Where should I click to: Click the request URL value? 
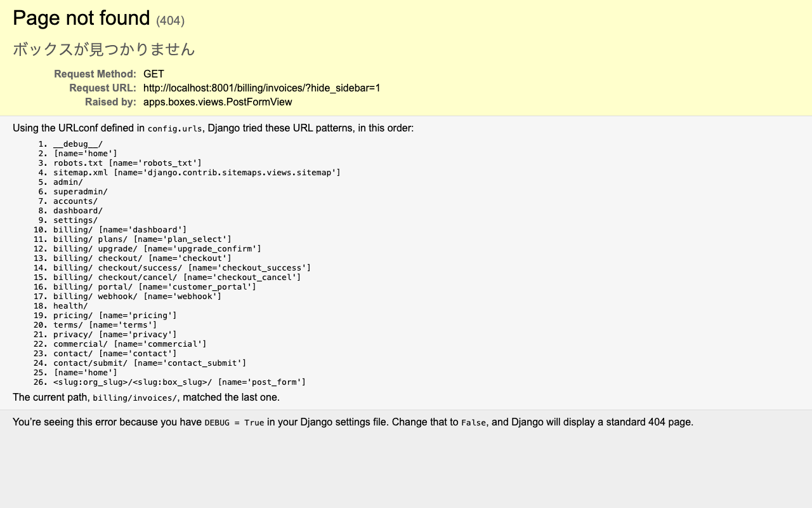click(x=261, y=88)
